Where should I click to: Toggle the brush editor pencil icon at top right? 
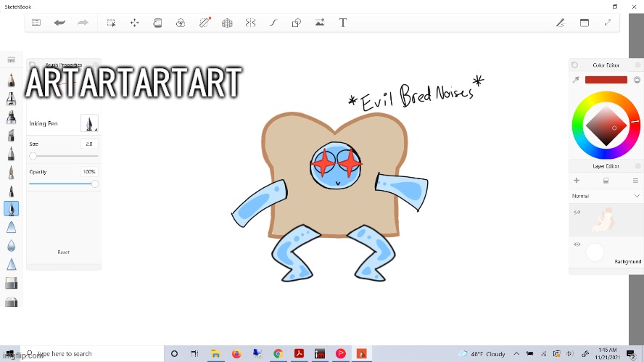pyautogui.click(x=561, y=22)
